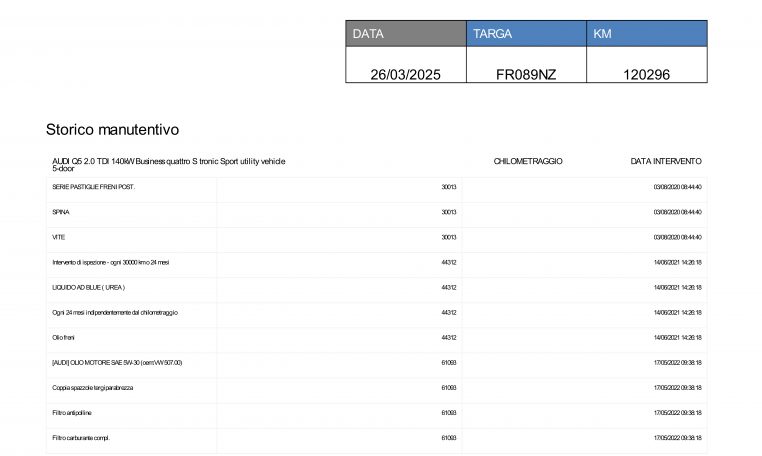
Task: Select the date 26/03/2025
Action: (405, 74)
